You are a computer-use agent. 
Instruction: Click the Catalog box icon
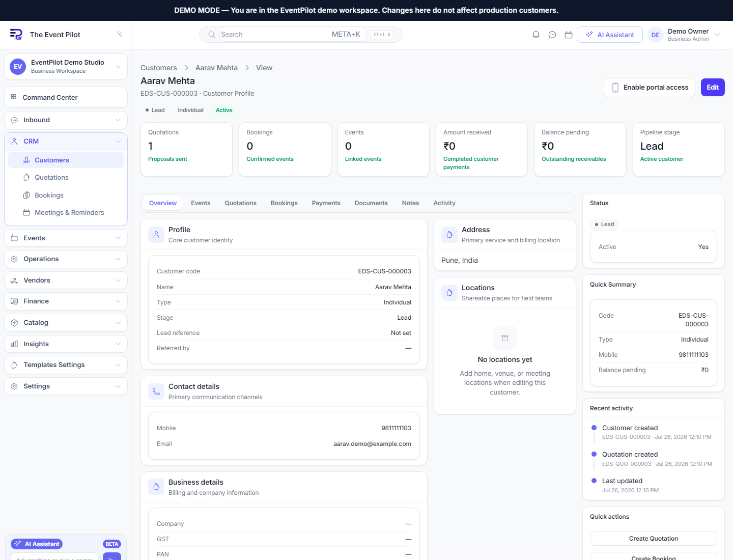[x=14, y=323]
